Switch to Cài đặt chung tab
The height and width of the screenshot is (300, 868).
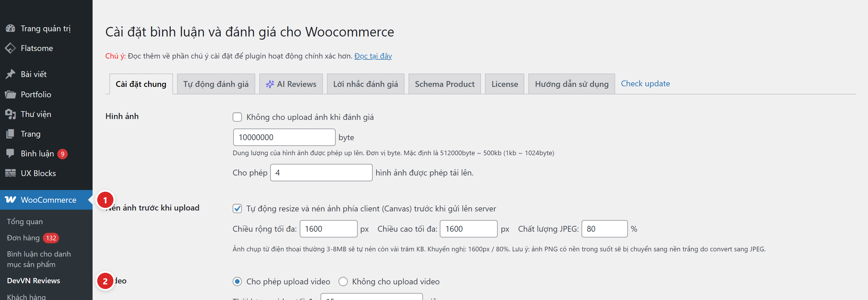[x=141, y=84]
